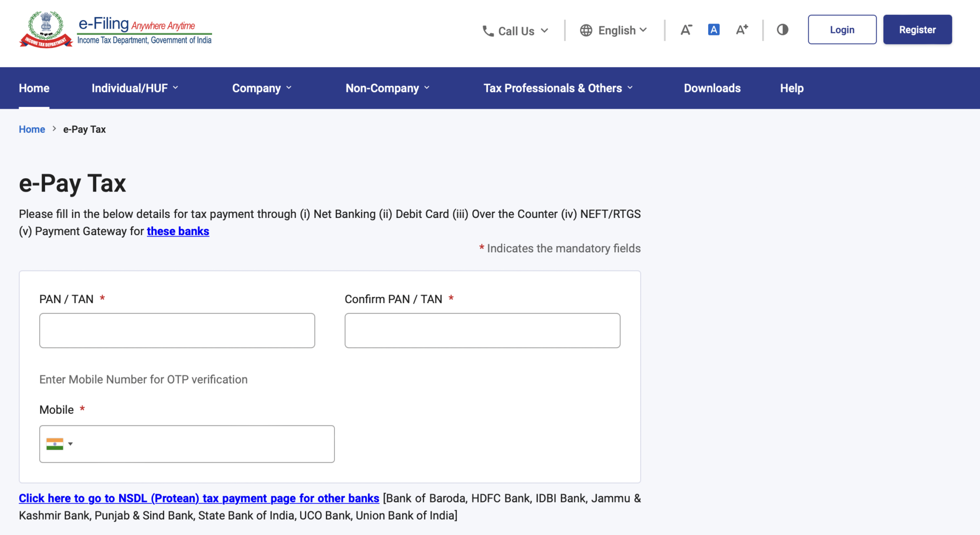This screenshot has width=980, height=535.
Task: Increase text size with the A+ icon
Action: [x=741, y=29]
